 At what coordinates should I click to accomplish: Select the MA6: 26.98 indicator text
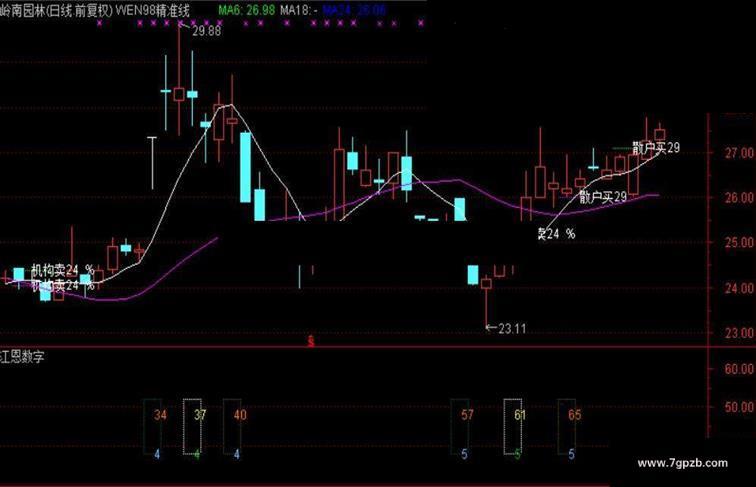click(x=247, y=10)
